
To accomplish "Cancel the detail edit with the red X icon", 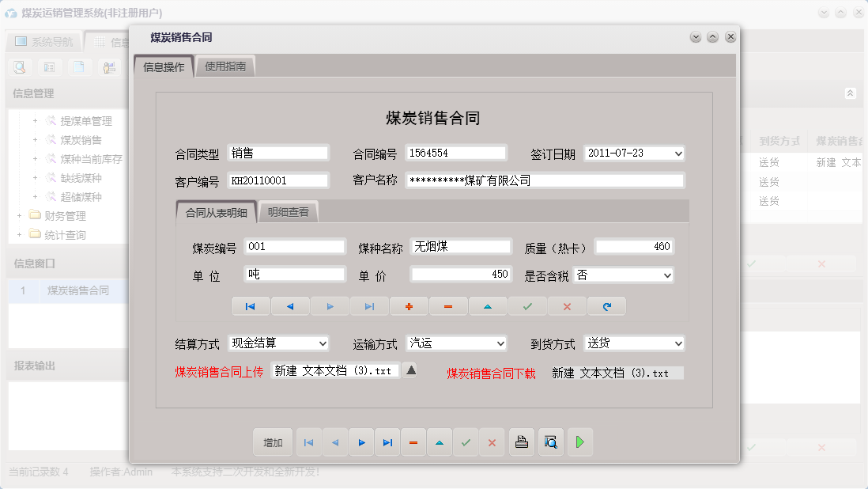I will point(567,305).
